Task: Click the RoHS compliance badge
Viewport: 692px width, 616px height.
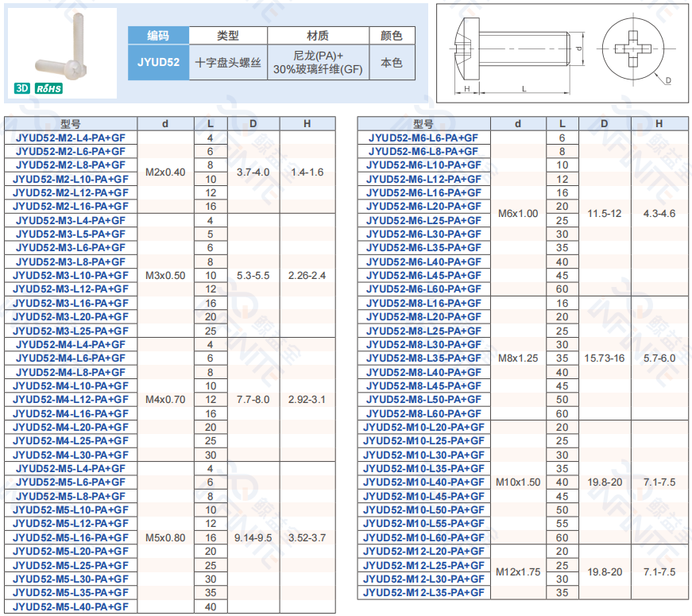Action: [49, 88]
